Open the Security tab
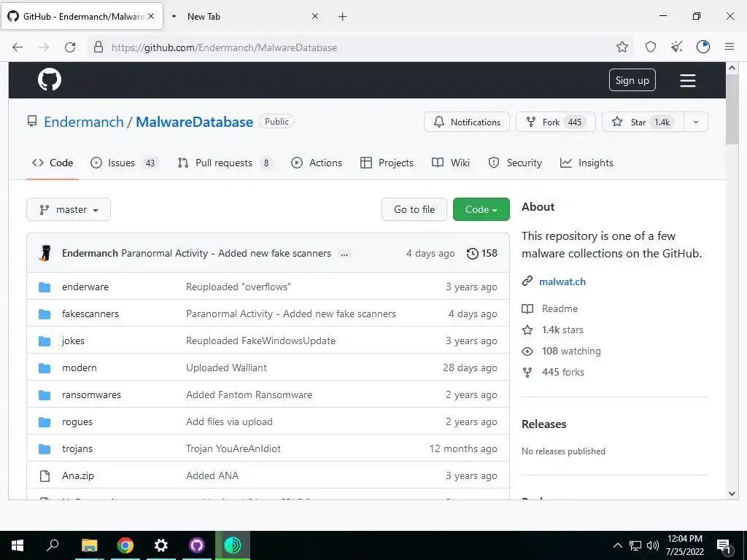747x560 pixels. click(516, 163)
